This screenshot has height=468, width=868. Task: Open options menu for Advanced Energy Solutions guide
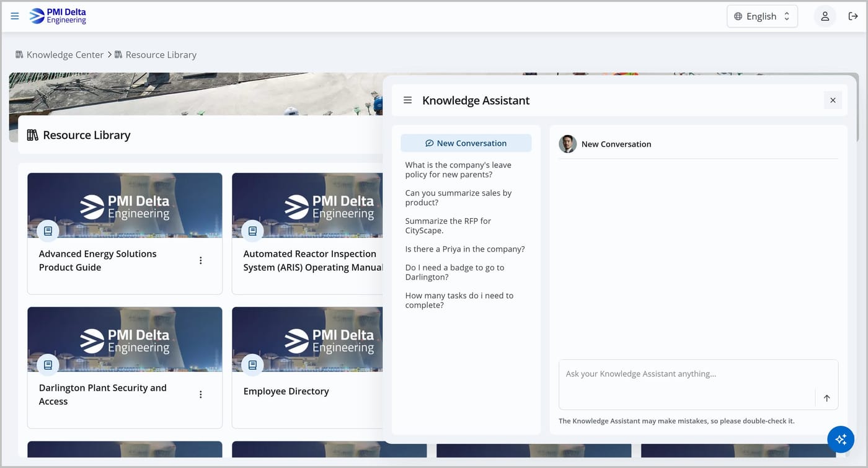pos(200,260)
